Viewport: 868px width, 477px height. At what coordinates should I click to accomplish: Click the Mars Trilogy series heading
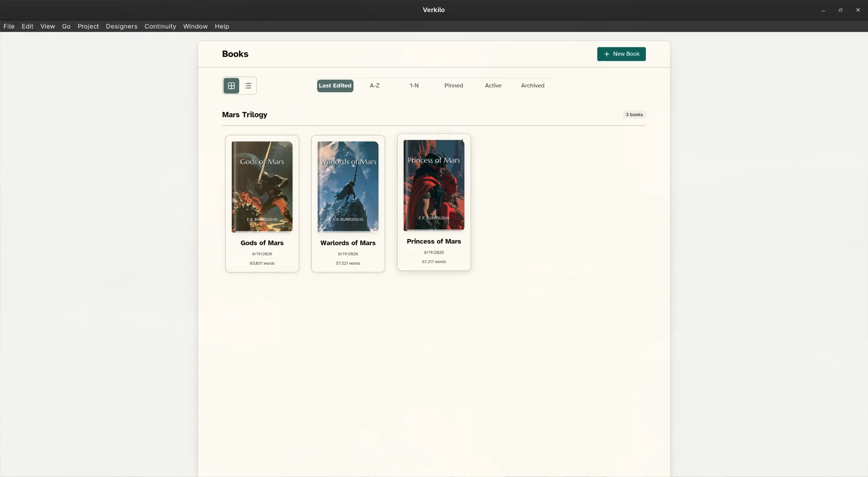point(245,114)
